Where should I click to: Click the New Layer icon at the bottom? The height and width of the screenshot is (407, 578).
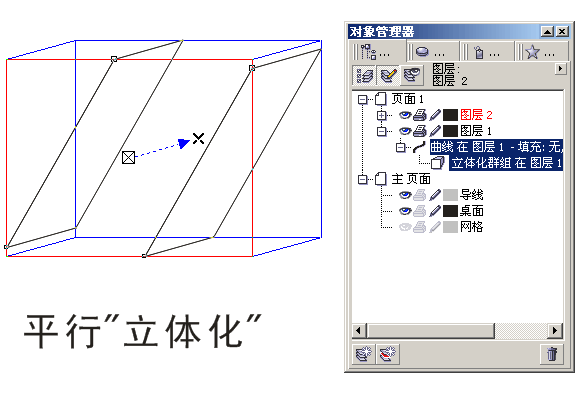pos(364,354)
